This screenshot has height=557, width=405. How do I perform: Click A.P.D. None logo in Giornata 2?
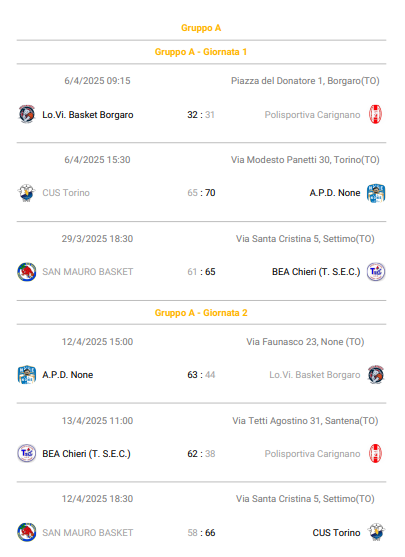pyautogui.click(x=27, y=375)
